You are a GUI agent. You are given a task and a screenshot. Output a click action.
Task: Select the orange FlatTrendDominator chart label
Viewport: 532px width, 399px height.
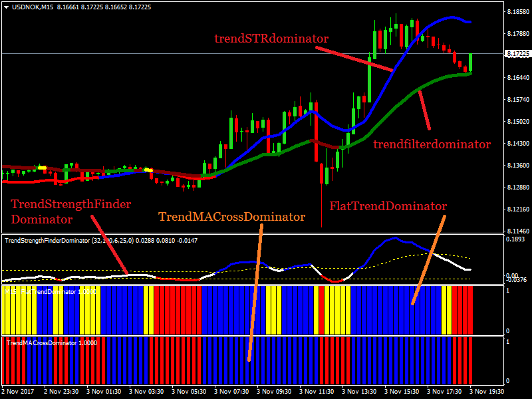click(388, 206)
